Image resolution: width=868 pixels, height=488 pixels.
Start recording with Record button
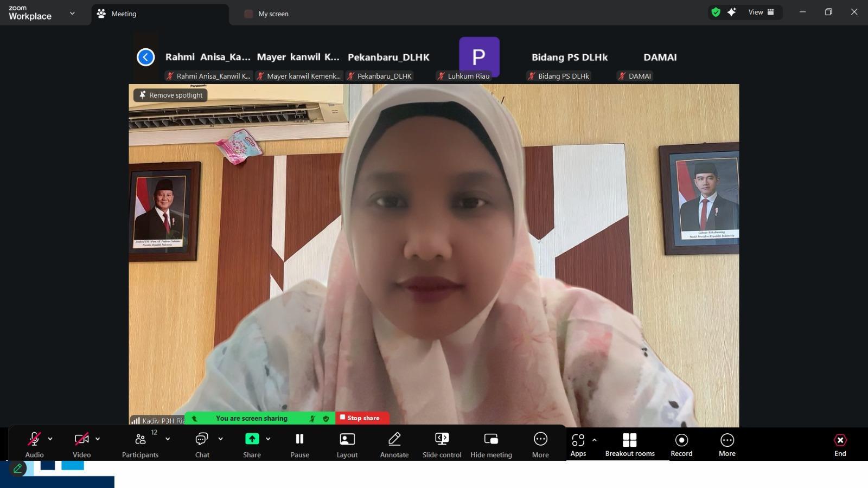coord(681,444)
